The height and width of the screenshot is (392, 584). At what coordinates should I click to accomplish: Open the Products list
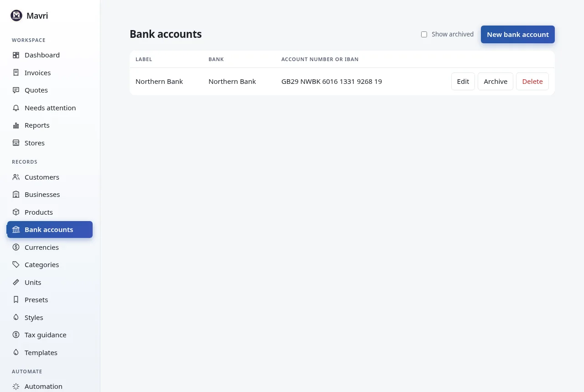click(50, 212)
